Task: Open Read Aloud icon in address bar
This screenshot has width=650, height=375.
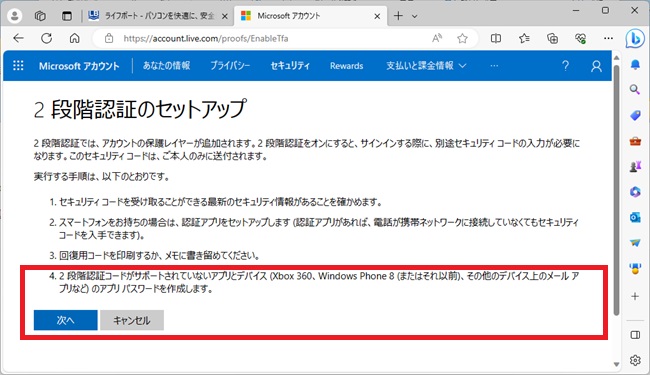Action: [x=437, y=39]
